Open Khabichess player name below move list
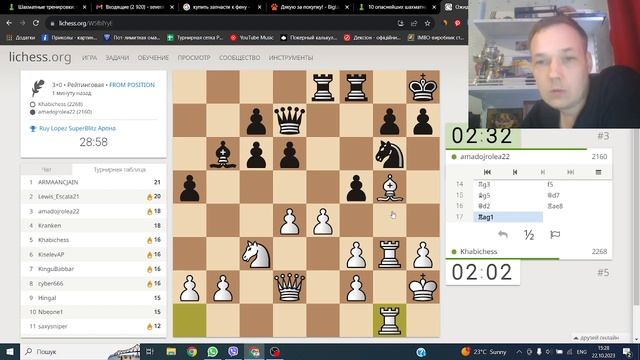The width and height of the screenshot is (640, 360). pos(478,251)
